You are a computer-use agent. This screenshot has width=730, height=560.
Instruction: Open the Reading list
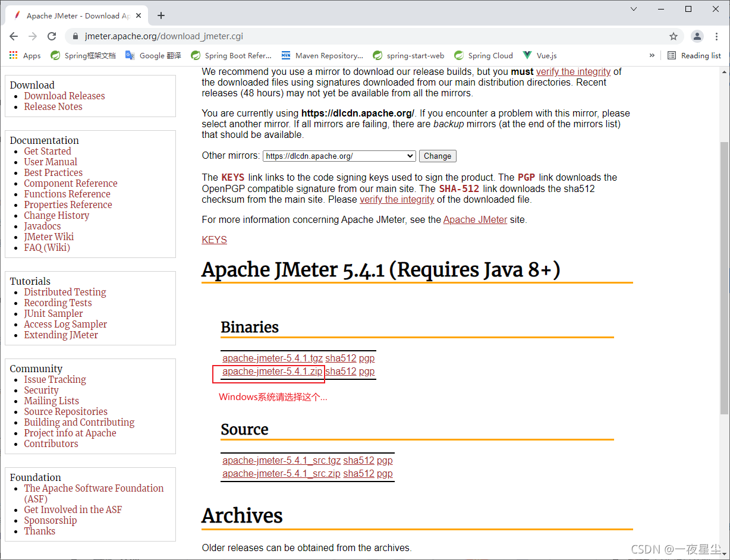click(x=694, y=55)
